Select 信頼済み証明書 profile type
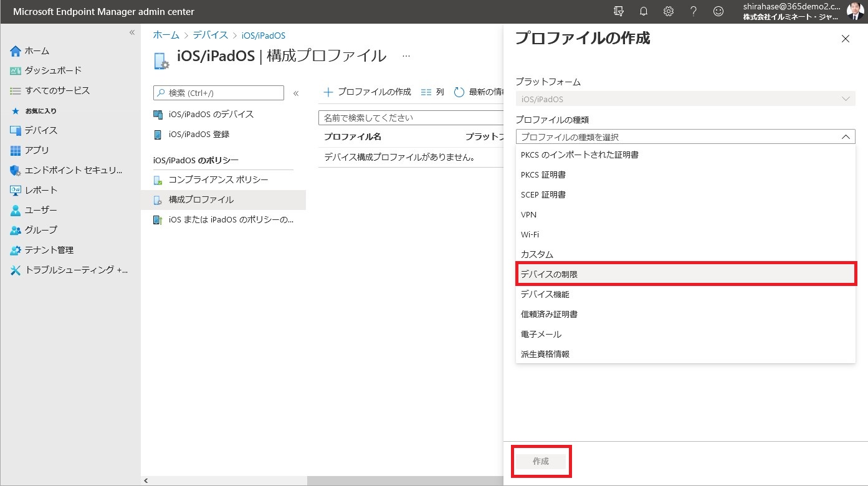Viewport: 868px width, 486px height. point(685,314)
